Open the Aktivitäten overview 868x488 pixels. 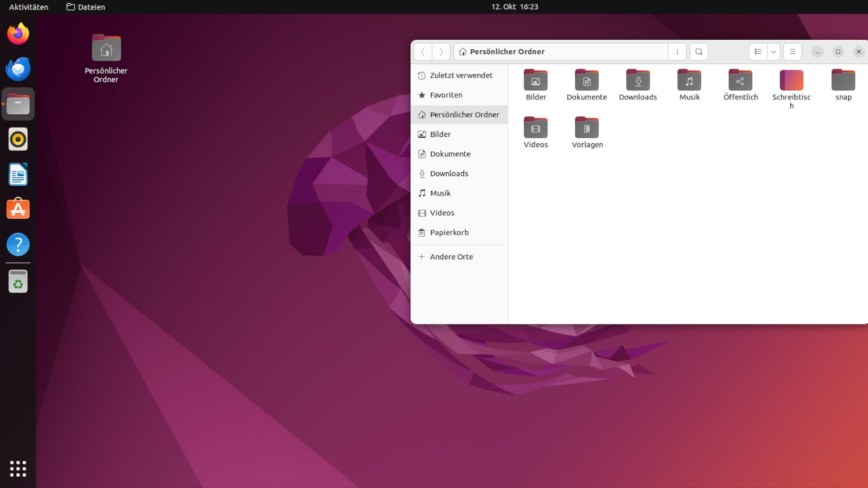tap(28, 7)
